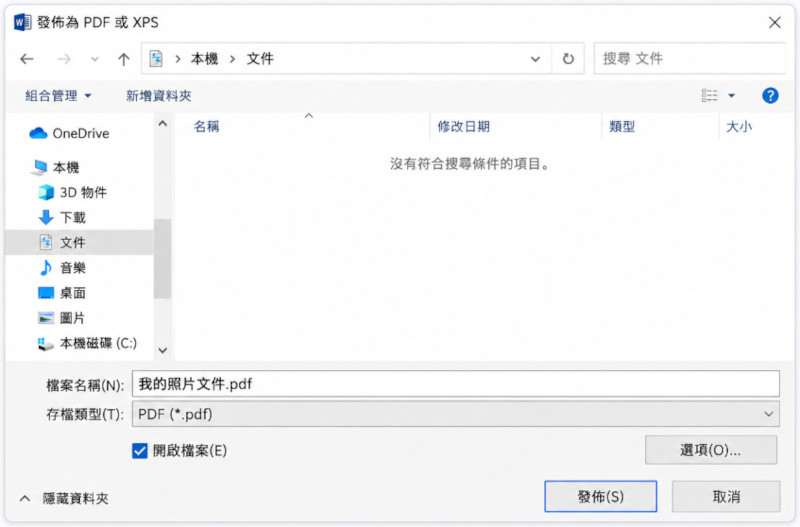Open 存檔類型 PDF dropdown
Image resolution: width=800 pixels, height=527 pixels.
coord(456,414)
